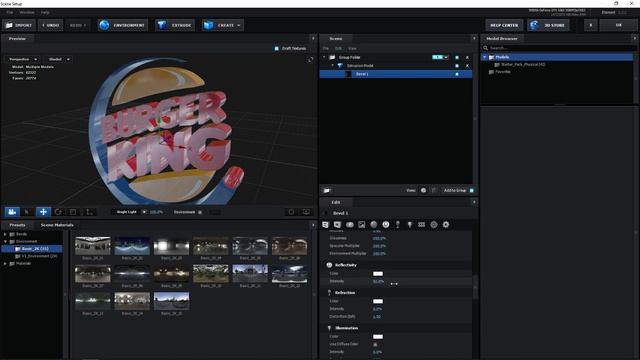Click the OK button
The image size is (640, 360).
pyautogui.click(x=618, y=25)
